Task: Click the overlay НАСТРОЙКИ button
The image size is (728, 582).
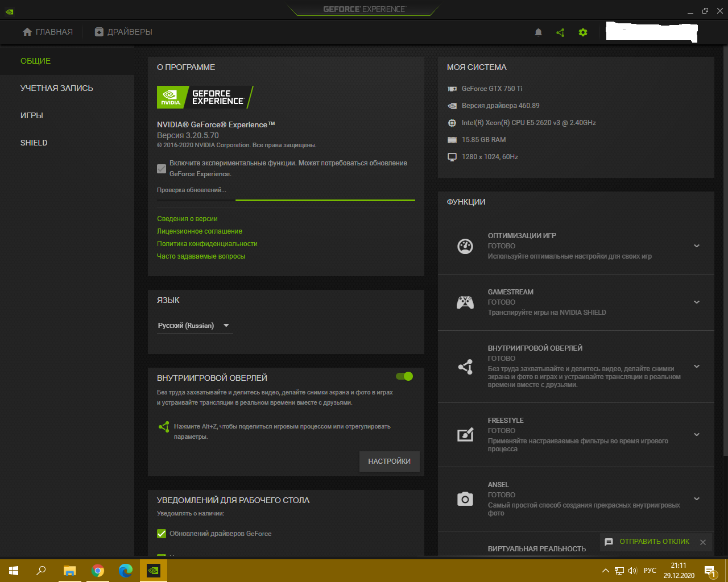Action: [x=390, y=462]
